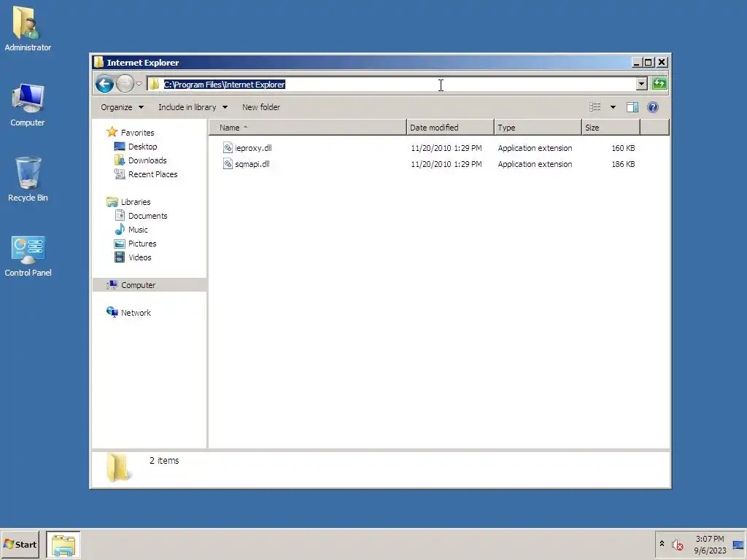747x560 pixels.
Task: Click the window title bar folder icon
Action: (x=99, y=63)
